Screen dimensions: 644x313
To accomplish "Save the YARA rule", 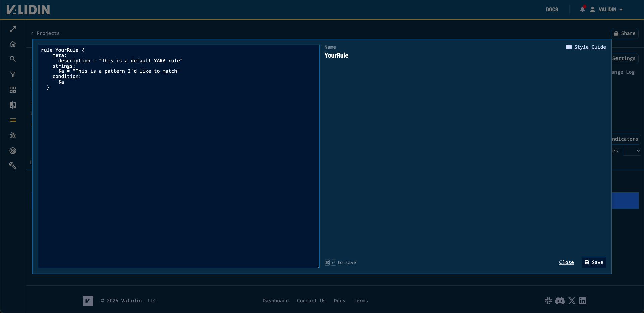I will pos(594,262).
